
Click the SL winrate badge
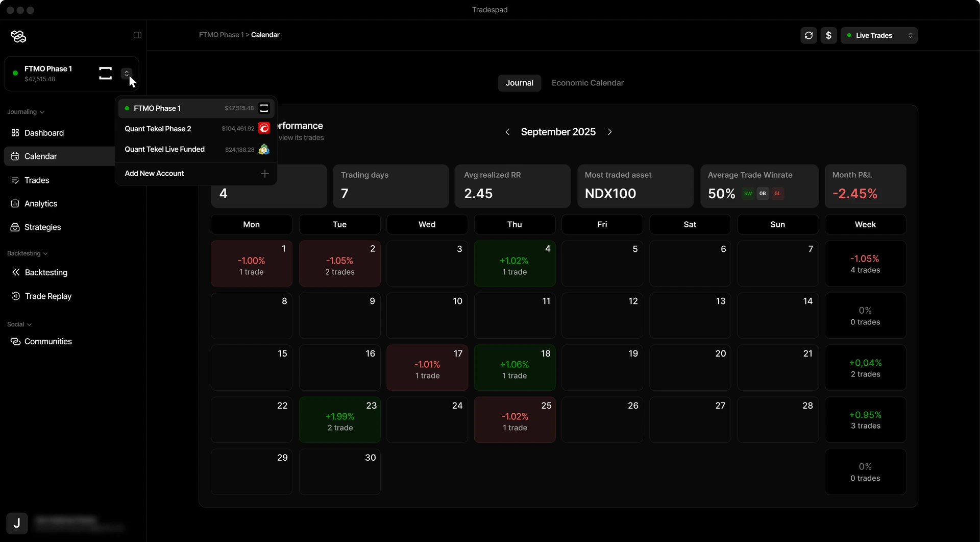(x=777, y=194)
